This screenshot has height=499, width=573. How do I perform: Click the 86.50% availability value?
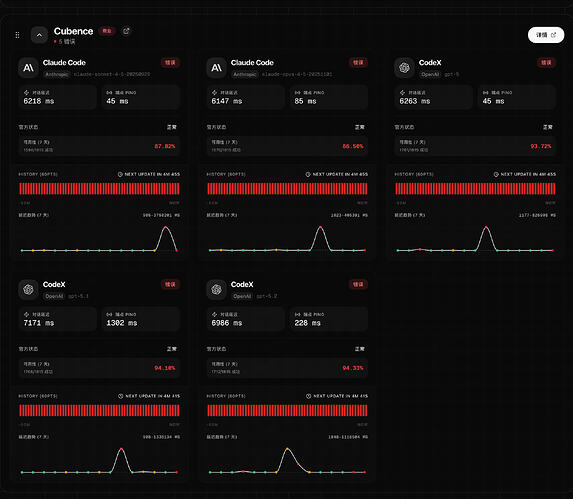pos(353,146)
